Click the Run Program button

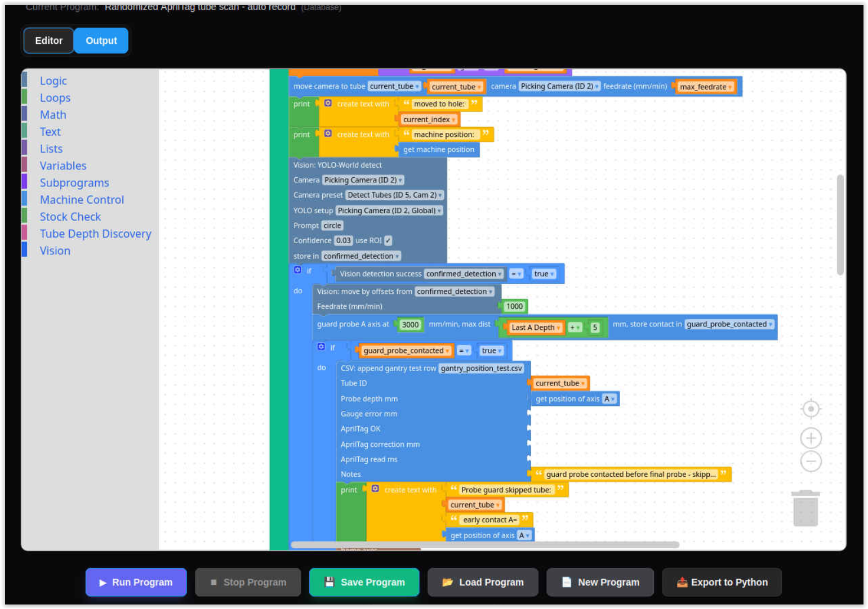(x=136, y=582)
